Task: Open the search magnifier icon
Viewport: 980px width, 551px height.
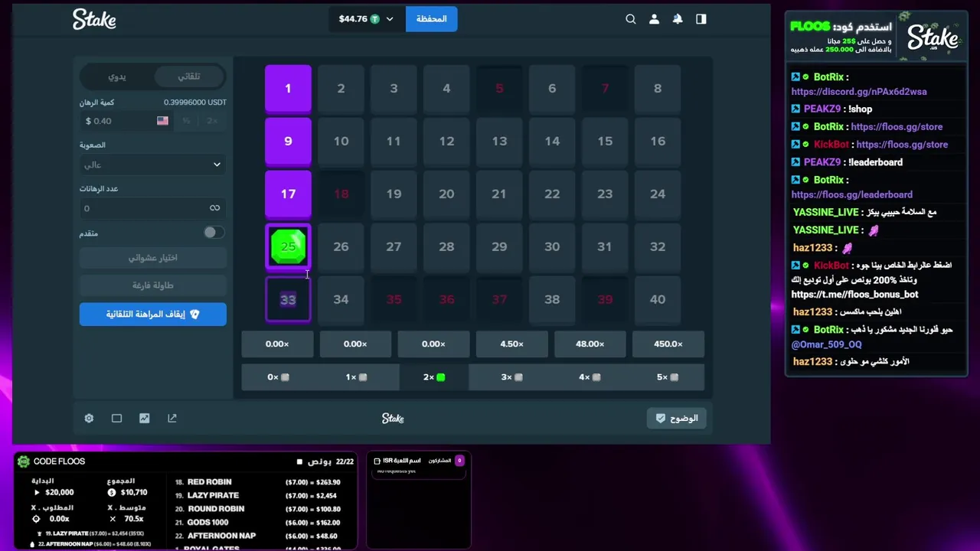Action: tap(631, 19)
